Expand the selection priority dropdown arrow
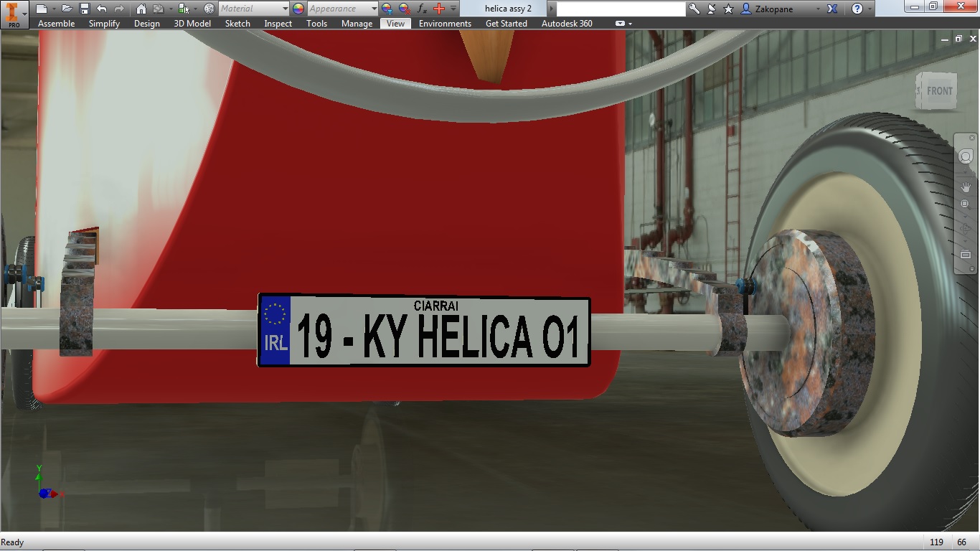Screen dimensions: 980x551 pyautogui.click(x=195, y=9)
